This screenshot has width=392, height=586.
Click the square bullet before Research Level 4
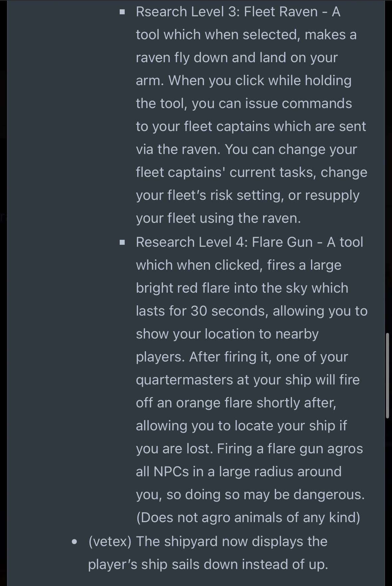coord(123,242)
